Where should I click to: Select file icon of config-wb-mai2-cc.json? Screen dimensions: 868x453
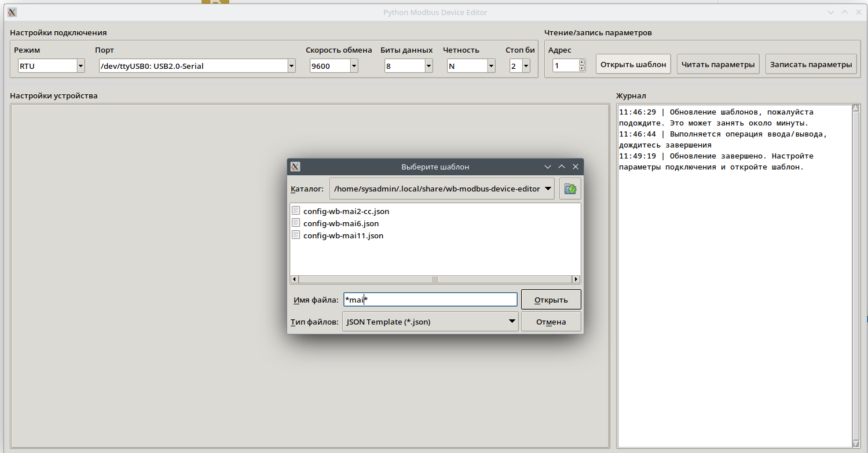click(x=296, y=211)
